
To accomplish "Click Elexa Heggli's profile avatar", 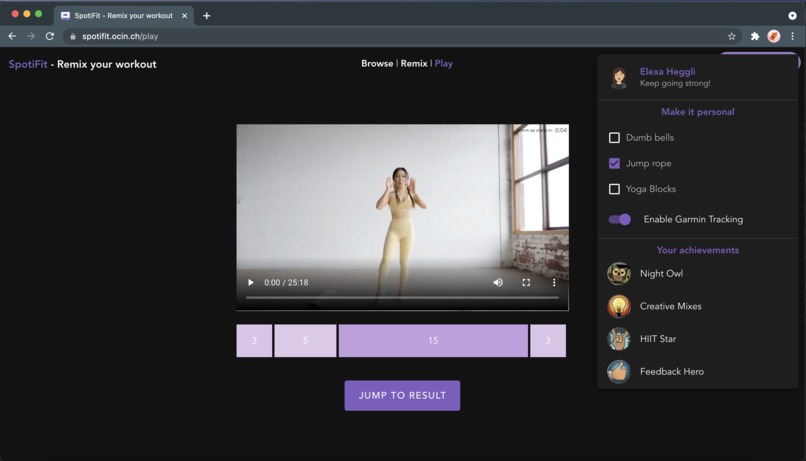I will click(x=619, y=78).
